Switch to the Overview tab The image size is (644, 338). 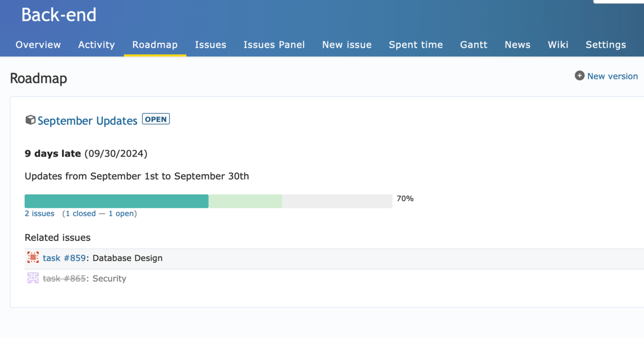pyautogui.click(x=38, y=45)
